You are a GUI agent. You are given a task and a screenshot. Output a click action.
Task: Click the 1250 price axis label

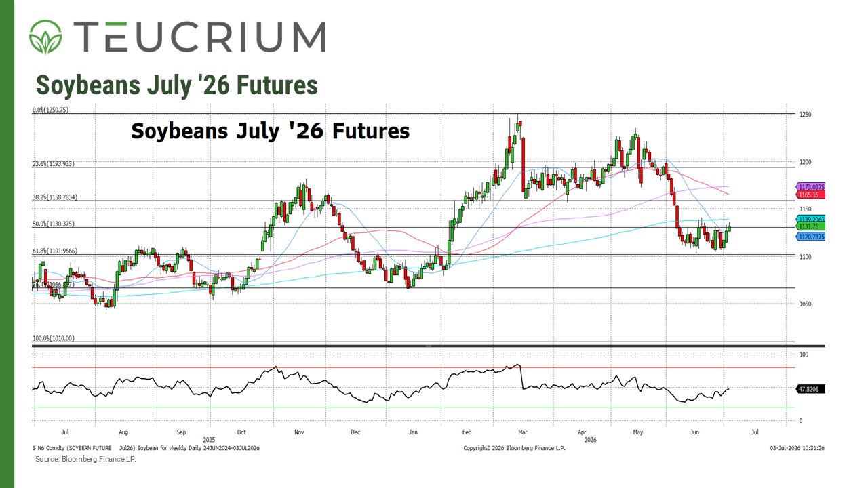tap(804, 115)
